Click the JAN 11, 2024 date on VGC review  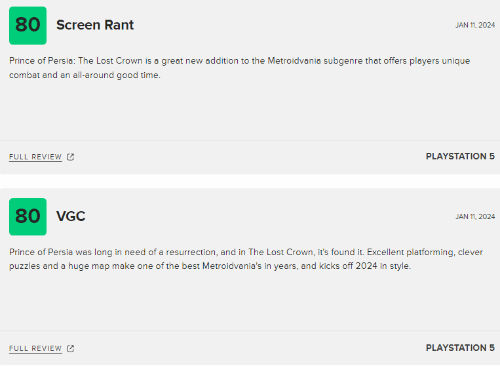(x=475, y=216)
